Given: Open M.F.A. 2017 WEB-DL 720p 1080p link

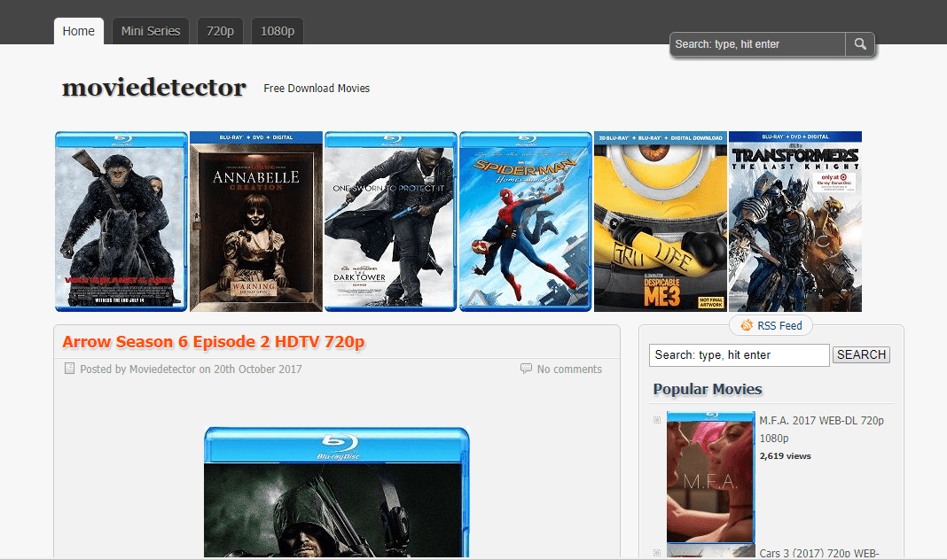Looking at the screenshot, I should click(x=821, y=429).
